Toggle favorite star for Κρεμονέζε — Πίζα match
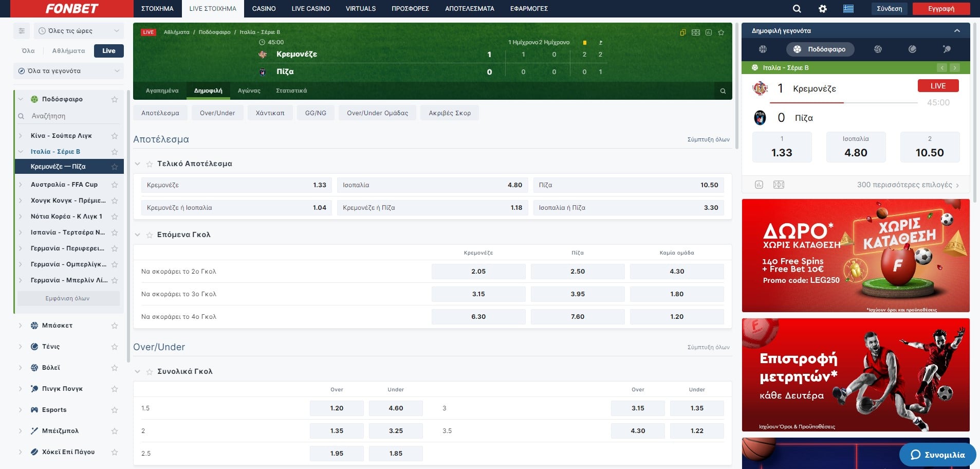 tap(114, 167)
